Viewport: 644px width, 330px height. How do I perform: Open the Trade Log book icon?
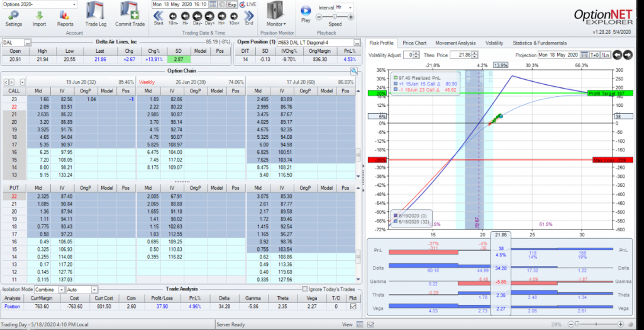pos(96,11)
